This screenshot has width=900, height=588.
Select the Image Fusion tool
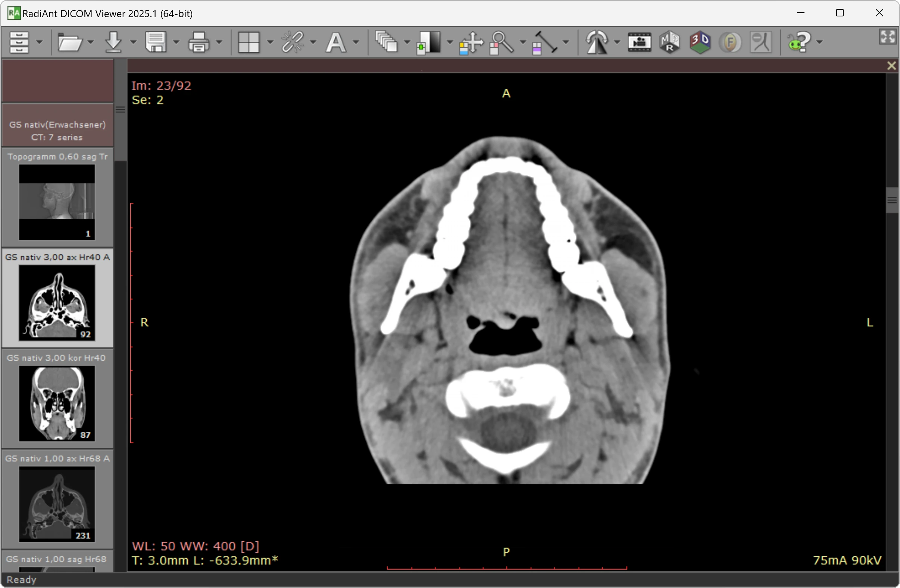731,43
